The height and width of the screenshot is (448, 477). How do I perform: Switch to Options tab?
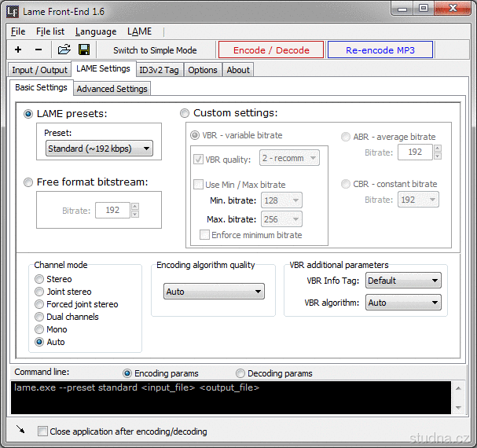coord(203,70)
